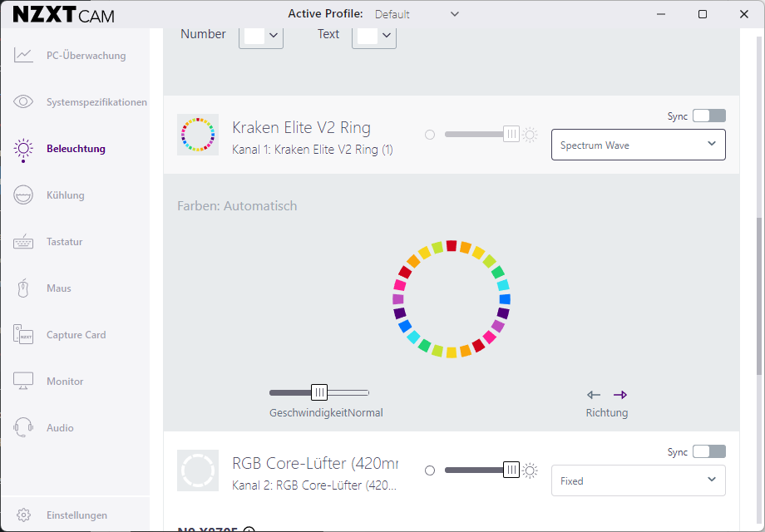Set direction with the right arrow
Screen dimensions: 765x532
(x=619, y=395)
